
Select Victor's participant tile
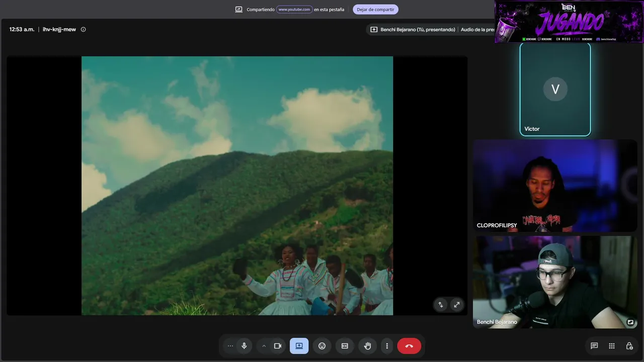(555, 89)
